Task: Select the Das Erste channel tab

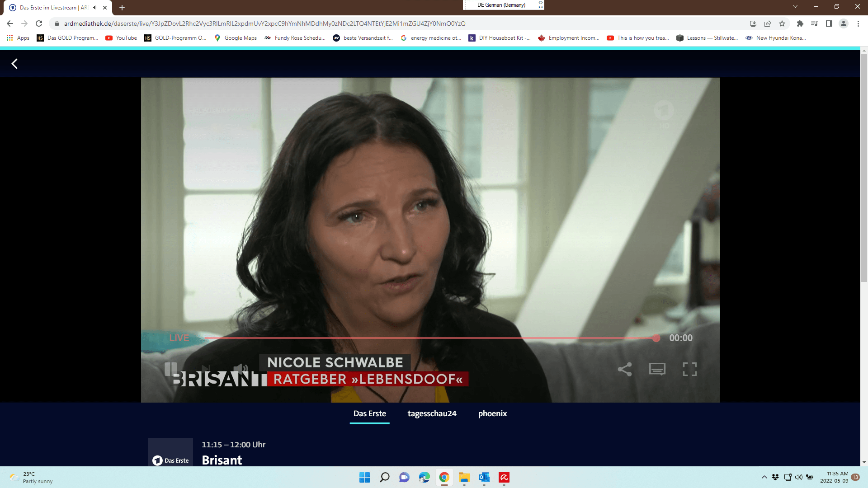Action: tap(369, 413)
